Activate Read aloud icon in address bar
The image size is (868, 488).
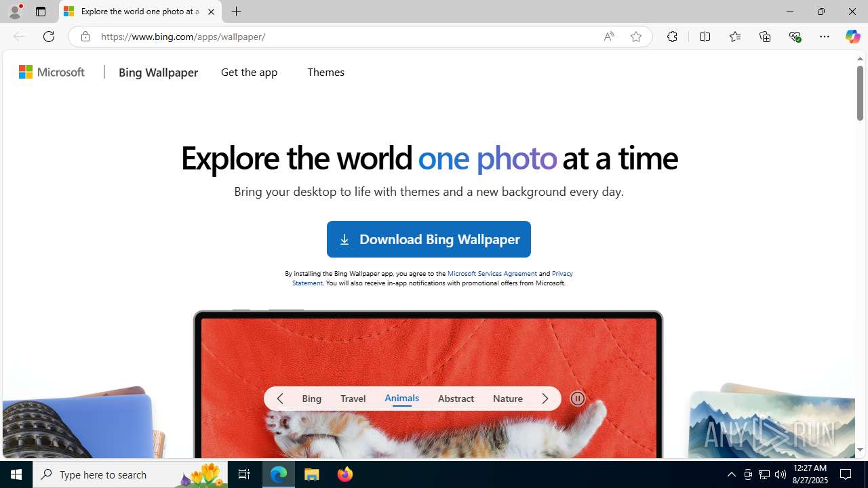pos(609,37)
